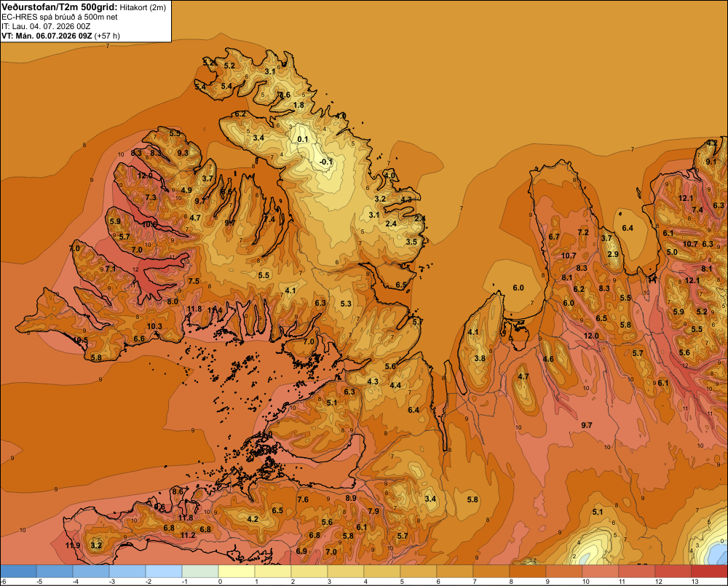This screenshot has width=728, height=586.
Task: Click the 9.7 temperature value
Action: [x=586, y=425]
